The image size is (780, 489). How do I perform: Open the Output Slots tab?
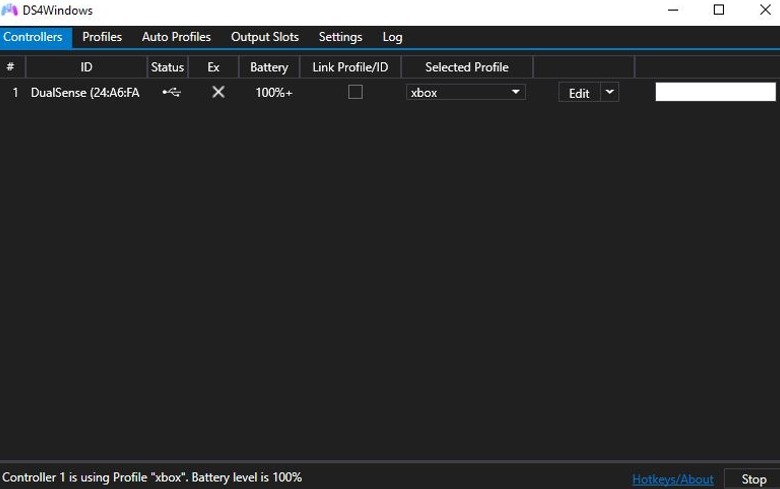point(265,37)
